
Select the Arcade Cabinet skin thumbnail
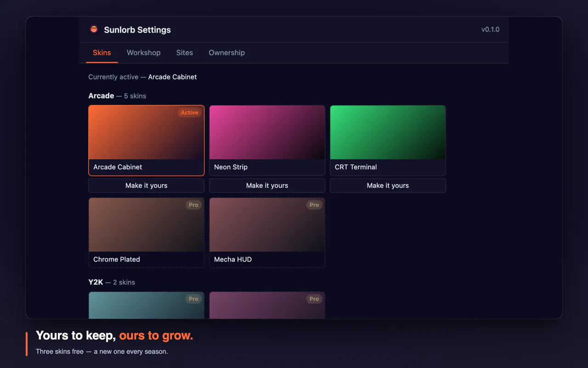[x=147, y=140]
